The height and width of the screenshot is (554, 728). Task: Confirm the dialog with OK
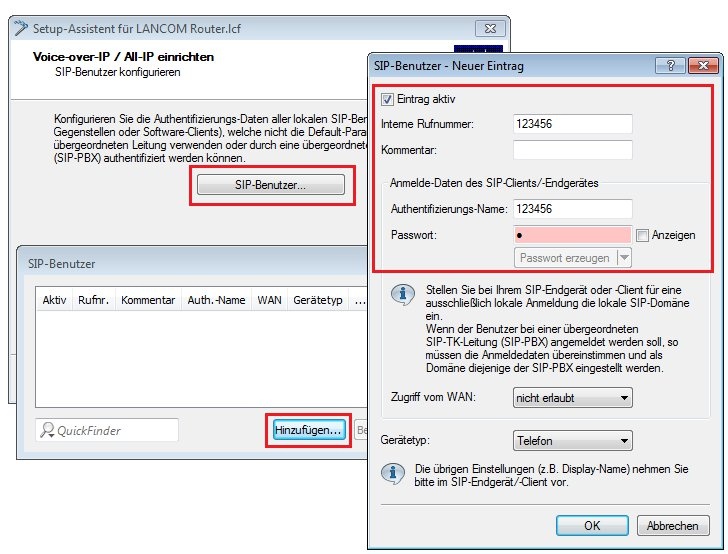click(591, 525)
